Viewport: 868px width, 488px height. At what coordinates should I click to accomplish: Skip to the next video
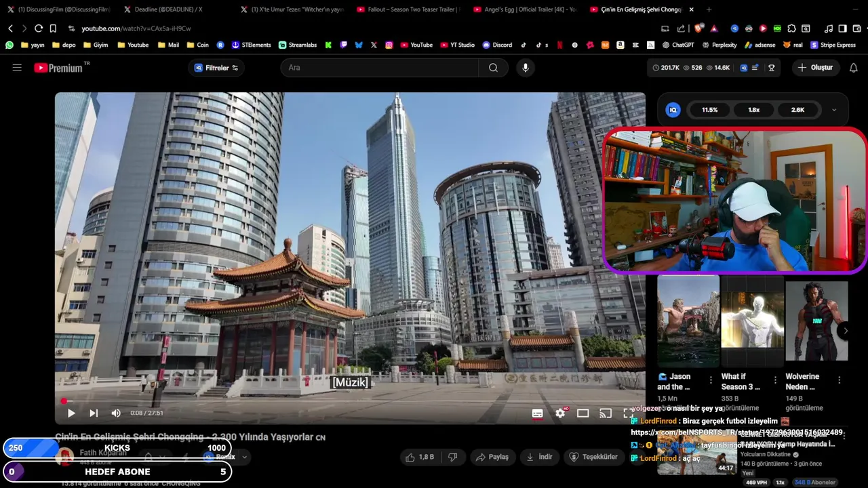pos(94,413)
